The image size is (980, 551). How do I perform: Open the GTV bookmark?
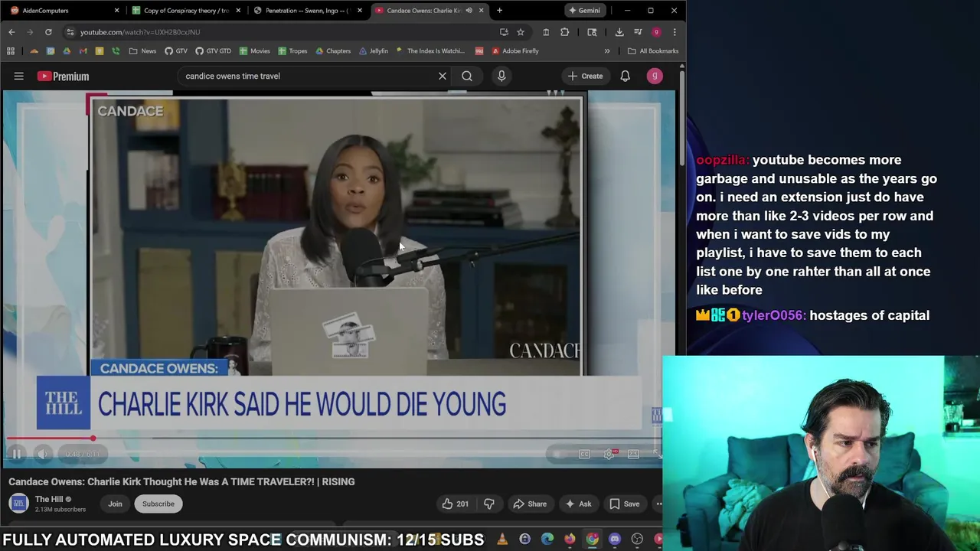tap(176, 51)
